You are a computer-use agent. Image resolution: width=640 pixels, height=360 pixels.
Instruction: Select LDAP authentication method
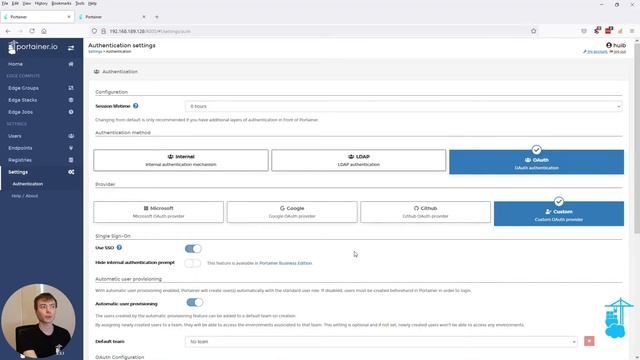click(358, 160)
